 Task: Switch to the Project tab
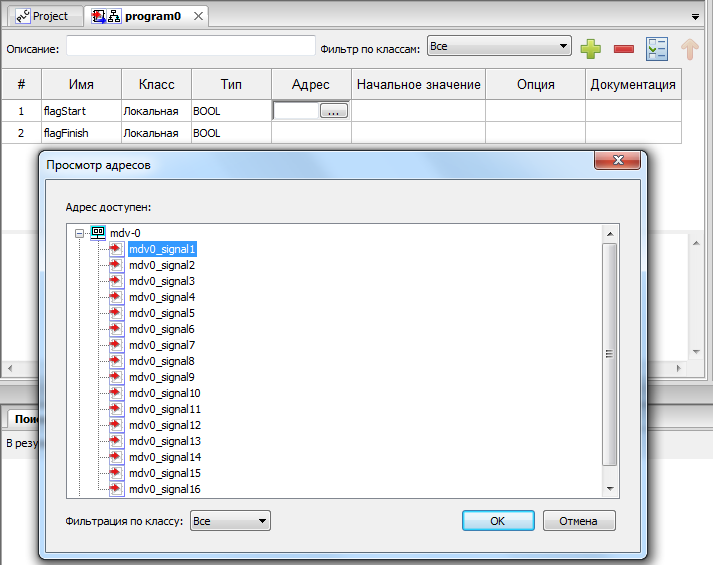coord(42,16)
